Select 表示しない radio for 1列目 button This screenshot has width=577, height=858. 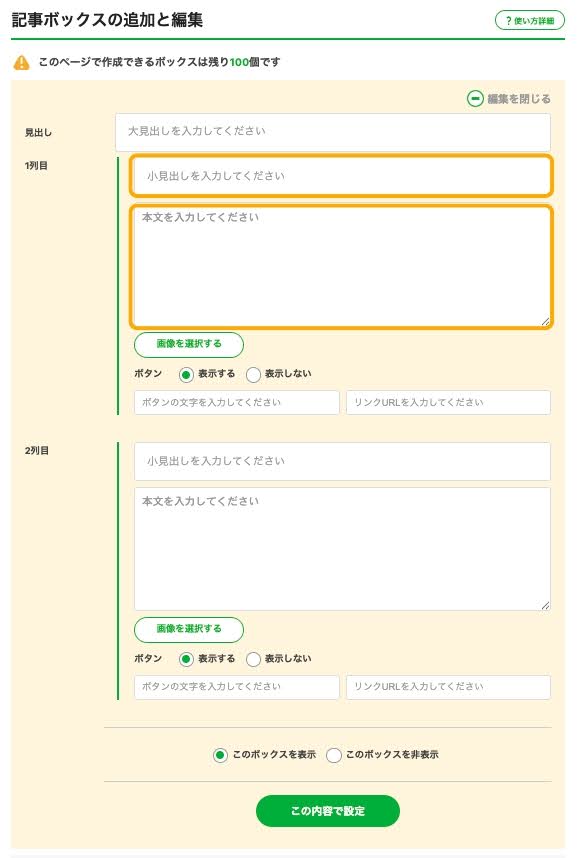[x=253, y=375]
